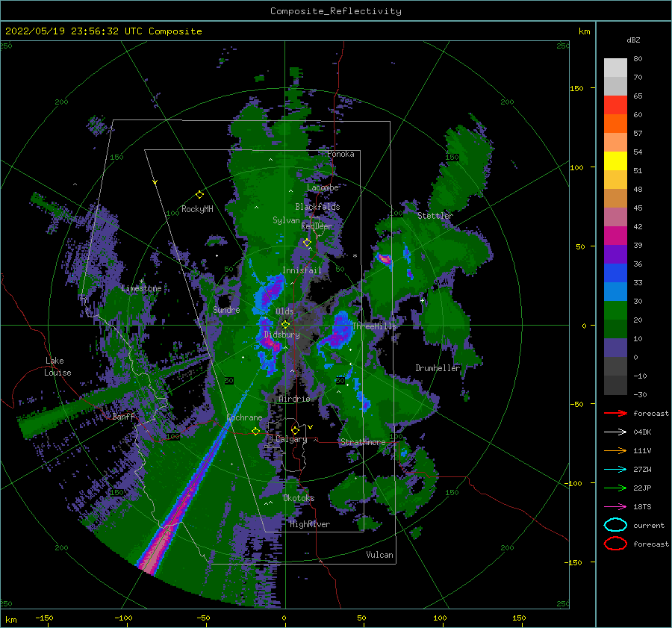
Task: Click the orange 111V arrow icon
Action: (615, 450)
